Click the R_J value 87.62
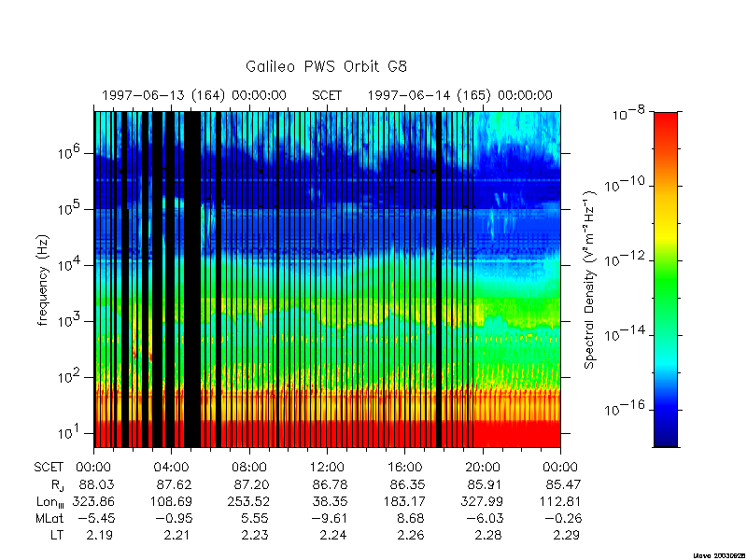The image size is (747, 560). (x=174, y=484)
